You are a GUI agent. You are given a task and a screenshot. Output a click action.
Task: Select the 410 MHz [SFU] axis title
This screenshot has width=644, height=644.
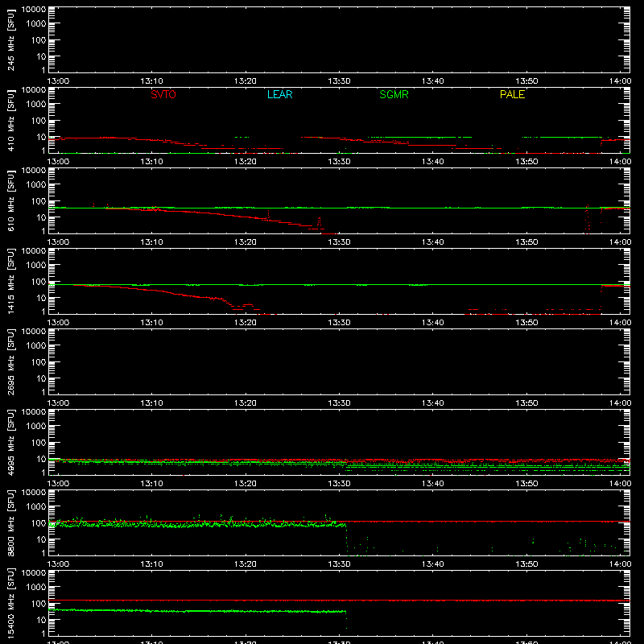[10, 120]
